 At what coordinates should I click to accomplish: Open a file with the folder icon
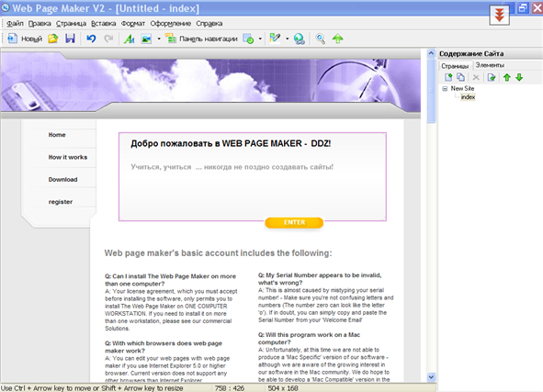click(53, 39)
